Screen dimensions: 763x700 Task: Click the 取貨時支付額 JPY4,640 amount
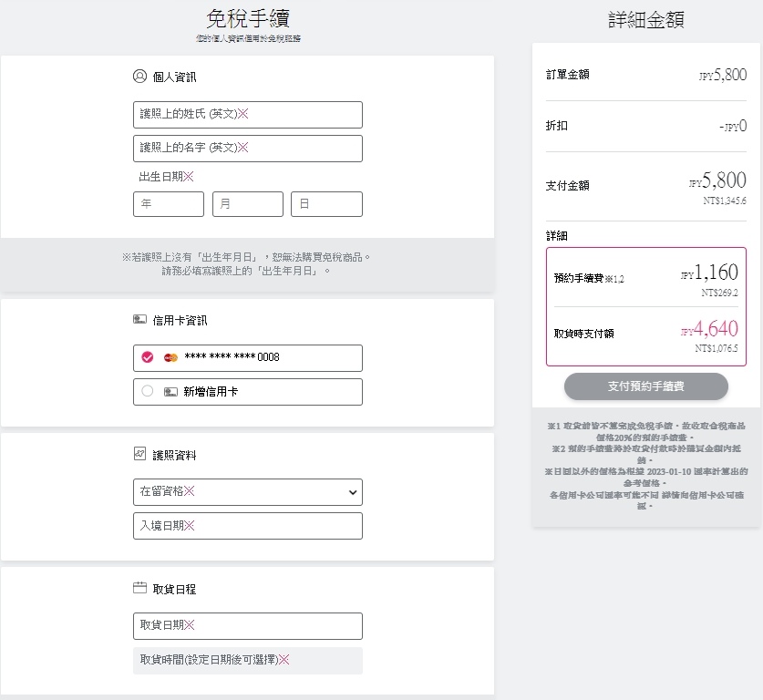[709, 329]
